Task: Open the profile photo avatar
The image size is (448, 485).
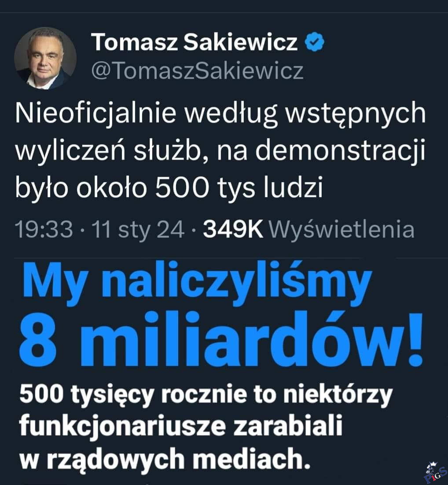Action: pos(45,58)
